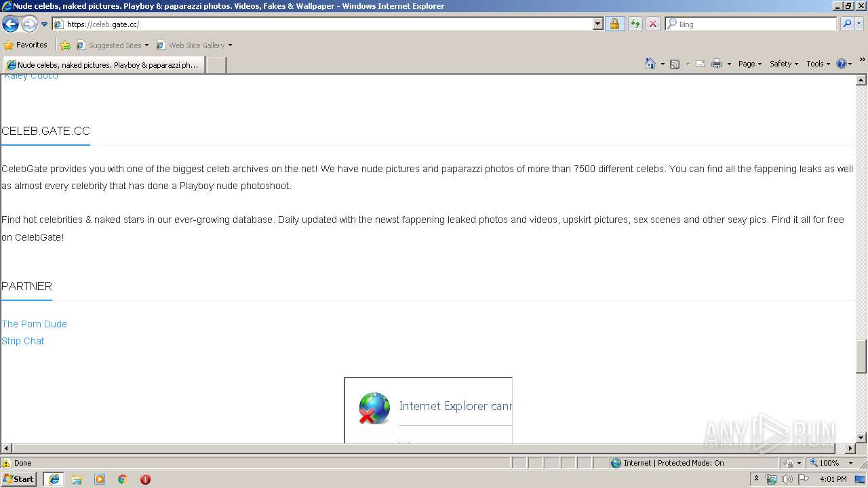
Task: Expand the address bar autocomplete dropdown
Action: 597,24
